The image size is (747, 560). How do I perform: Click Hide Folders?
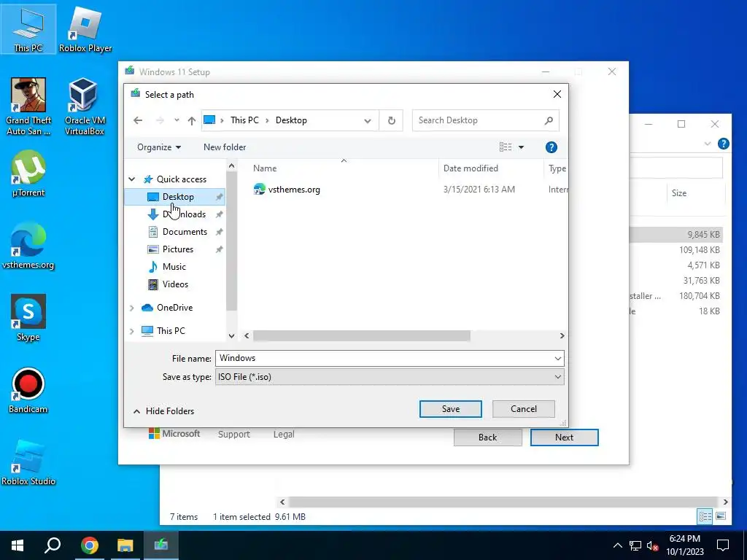click(163, 411)
